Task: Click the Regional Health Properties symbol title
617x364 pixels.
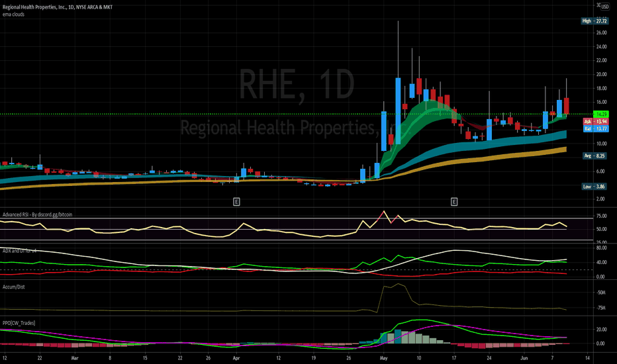Action: tap(58, 7)
